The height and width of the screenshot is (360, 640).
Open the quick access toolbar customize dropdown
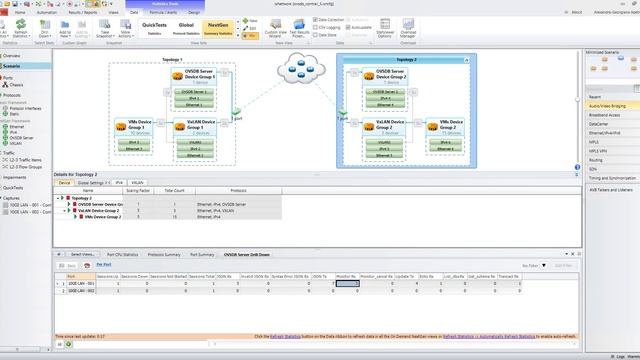(x=111, y=4)
